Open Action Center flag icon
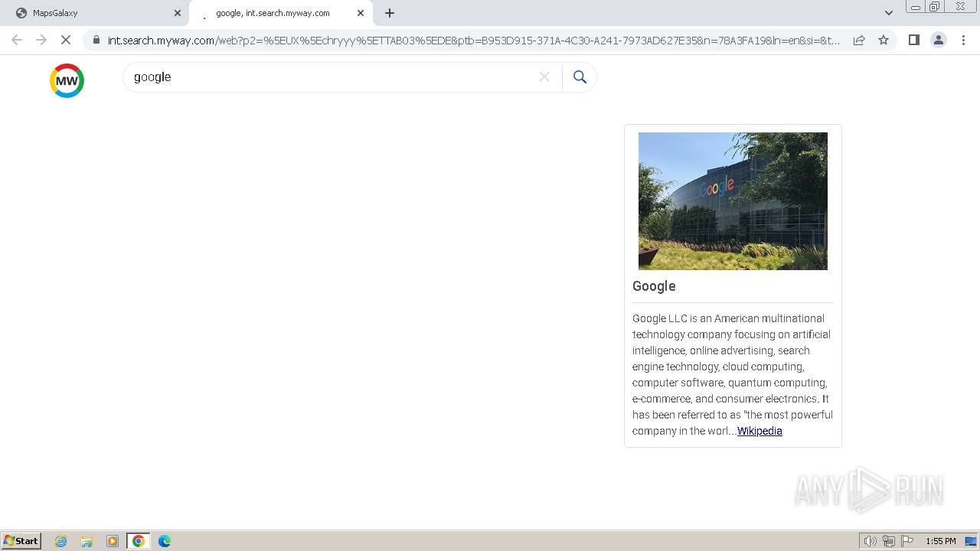Viewport: 980px width, 551px height. (907, 541)
